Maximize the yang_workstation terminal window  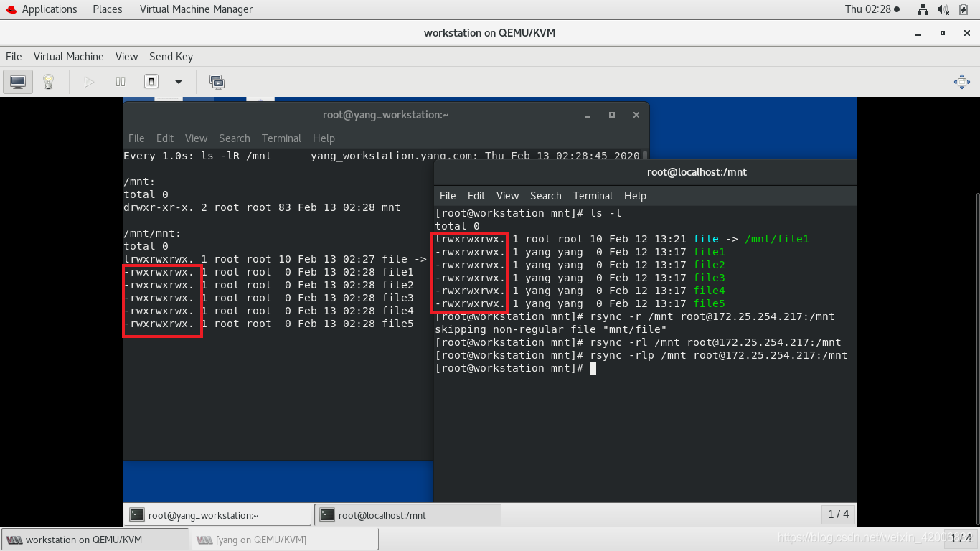tap(612, 115)
